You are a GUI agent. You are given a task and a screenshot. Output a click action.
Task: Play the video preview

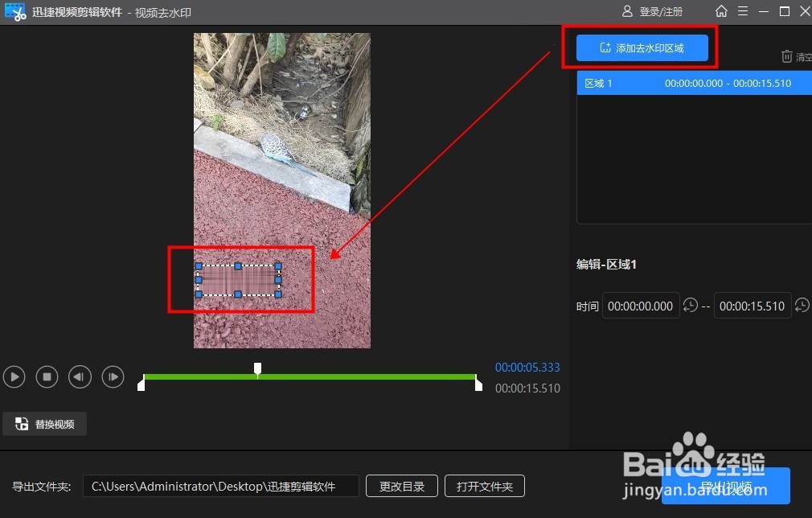pos(14,376)
